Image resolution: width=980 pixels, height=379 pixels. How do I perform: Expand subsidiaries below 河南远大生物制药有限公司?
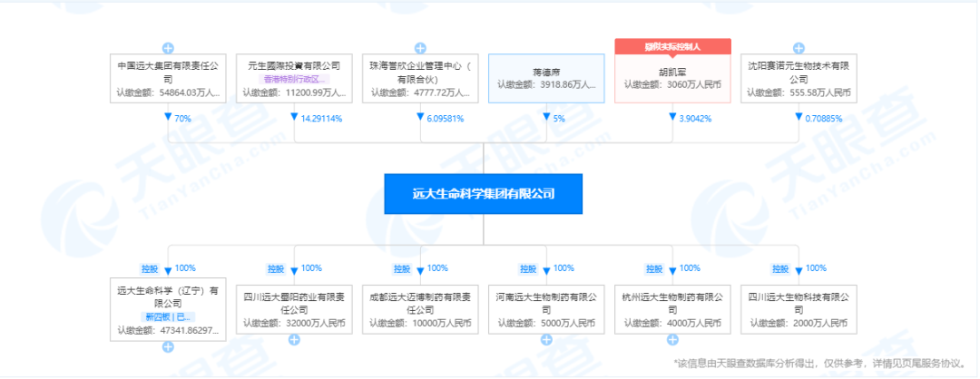(x=546, y=340)
